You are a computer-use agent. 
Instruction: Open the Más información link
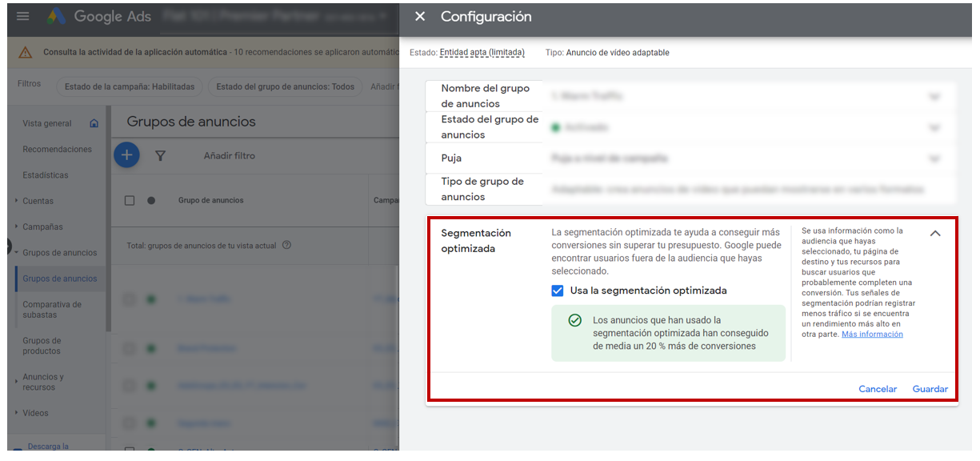pyautogui.click(x=874, y=335)
